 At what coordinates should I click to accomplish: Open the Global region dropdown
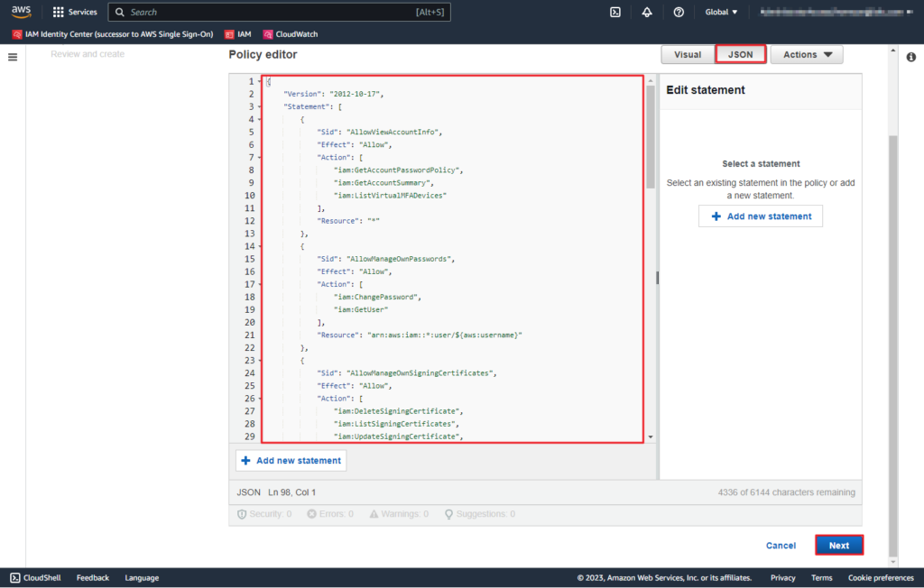(721, 12)
